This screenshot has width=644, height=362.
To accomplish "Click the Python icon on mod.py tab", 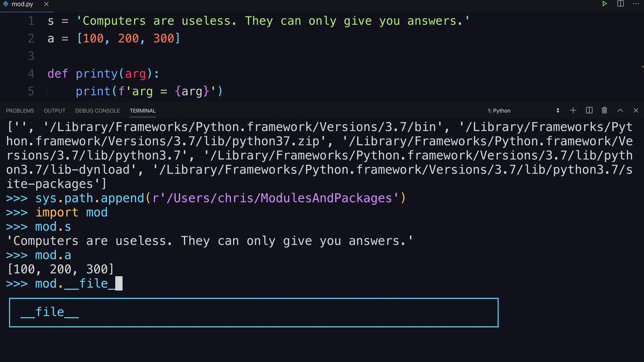I will click(6, 4).
